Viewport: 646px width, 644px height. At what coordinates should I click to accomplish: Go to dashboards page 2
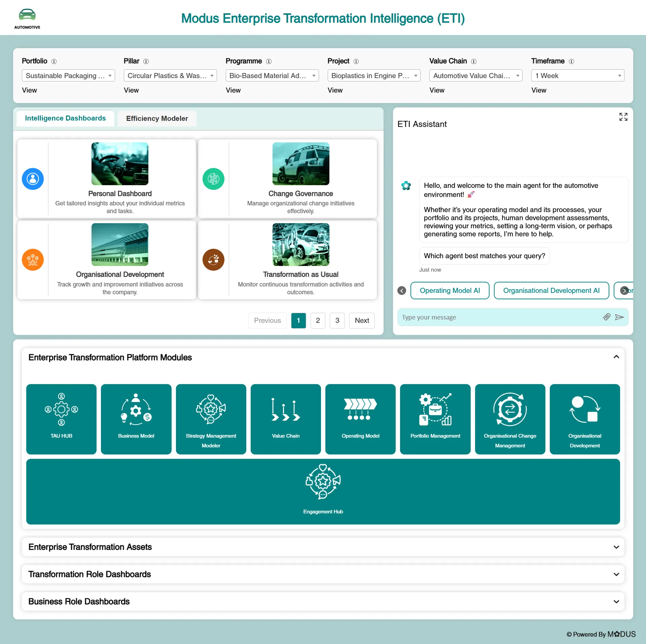pos(318,320)
